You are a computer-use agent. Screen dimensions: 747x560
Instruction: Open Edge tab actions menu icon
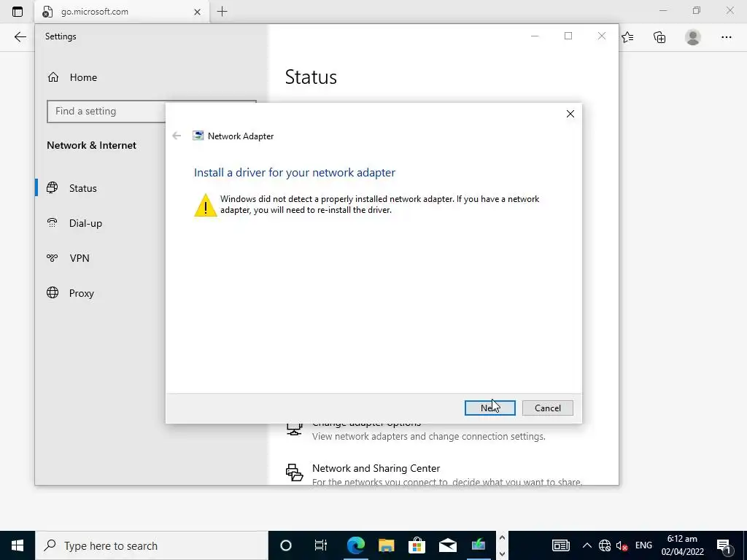(18, 12)
